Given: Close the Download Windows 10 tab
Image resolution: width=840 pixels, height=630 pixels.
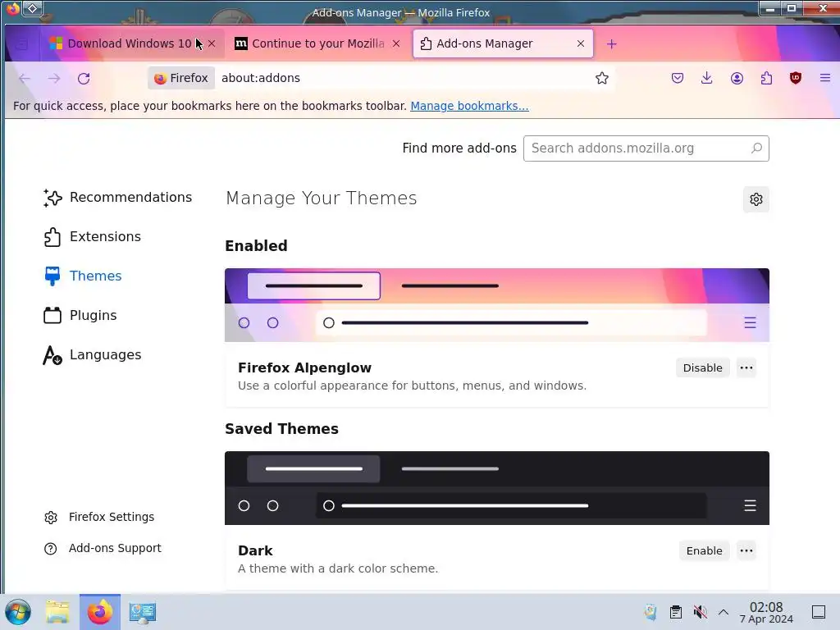Looking at the screenshot, I should pyautogui.click(x=212, y=43).
